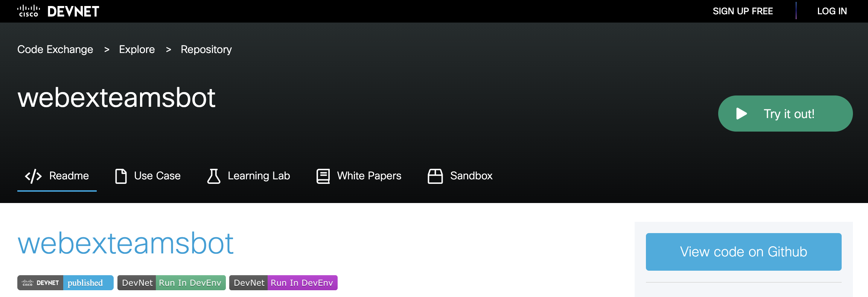Select the White Papers tab
This screenshot has width=868, height=297.
[x=359, y=176]
